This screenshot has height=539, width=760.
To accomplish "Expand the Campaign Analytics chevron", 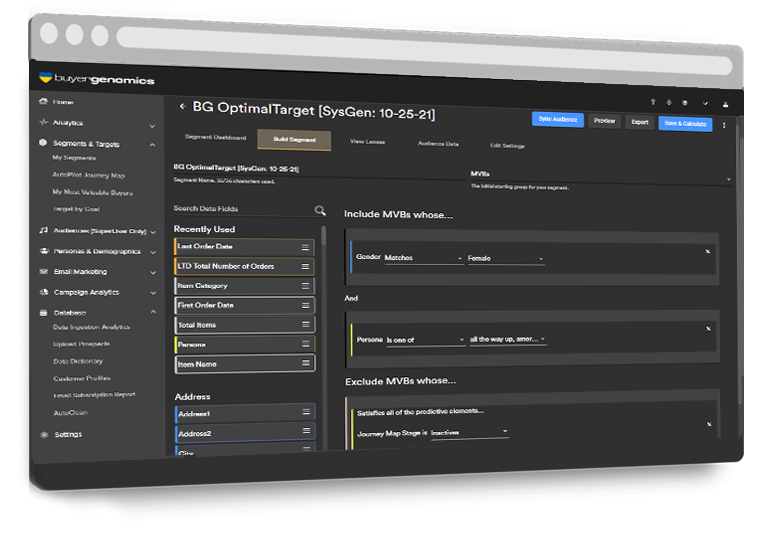I will pos(153,293).
